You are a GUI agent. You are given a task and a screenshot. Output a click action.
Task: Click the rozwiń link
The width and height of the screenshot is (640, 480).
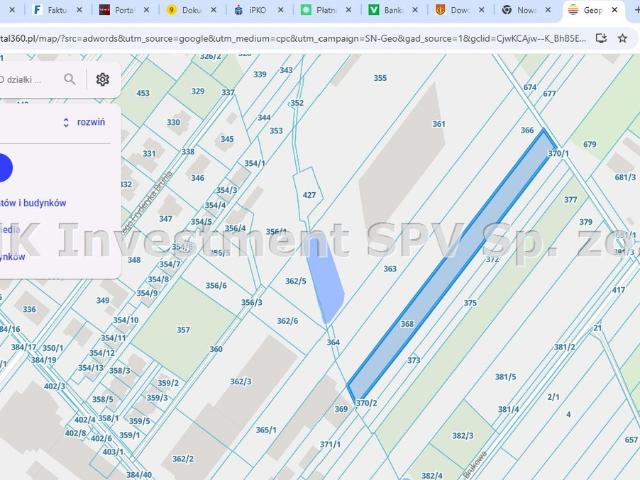tap(91, 122)
